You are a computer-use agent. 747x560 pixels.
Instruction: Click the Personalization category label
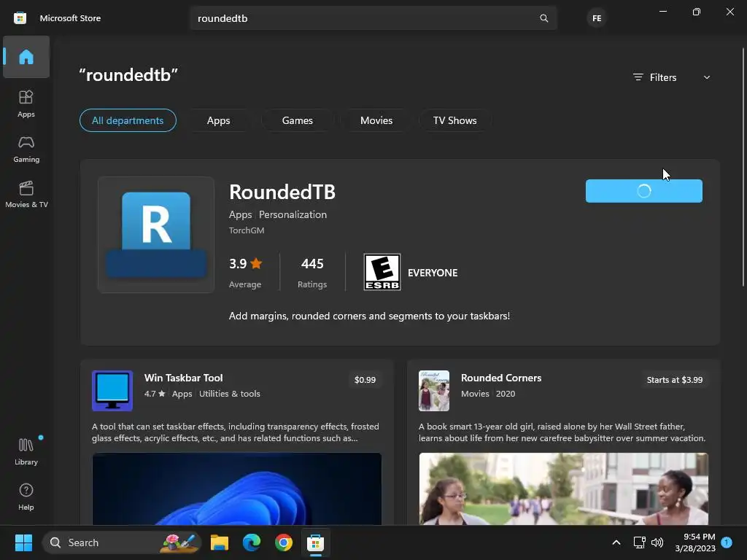tap(293, 214)
